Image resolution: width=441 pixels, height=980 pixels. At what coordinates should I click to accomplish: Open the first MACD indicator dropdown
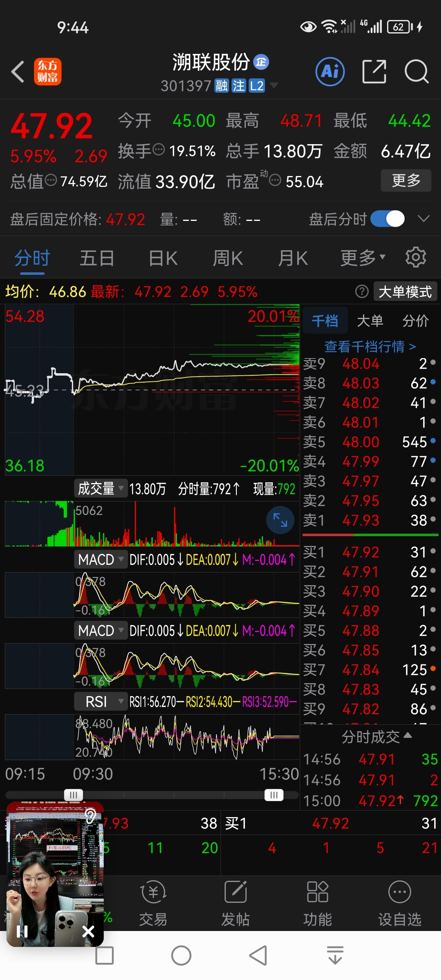pos(101,559)
